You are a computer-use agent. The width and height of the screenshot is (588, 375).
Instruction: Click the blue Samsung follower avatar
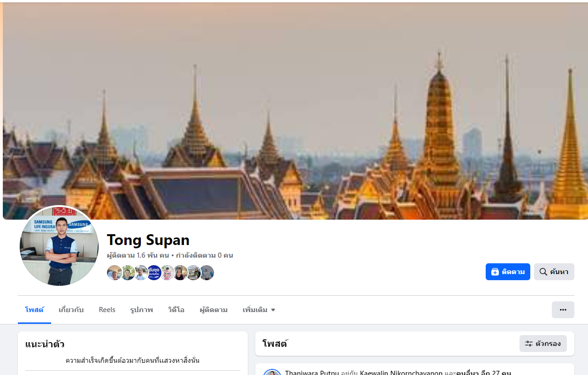point(154,273)
